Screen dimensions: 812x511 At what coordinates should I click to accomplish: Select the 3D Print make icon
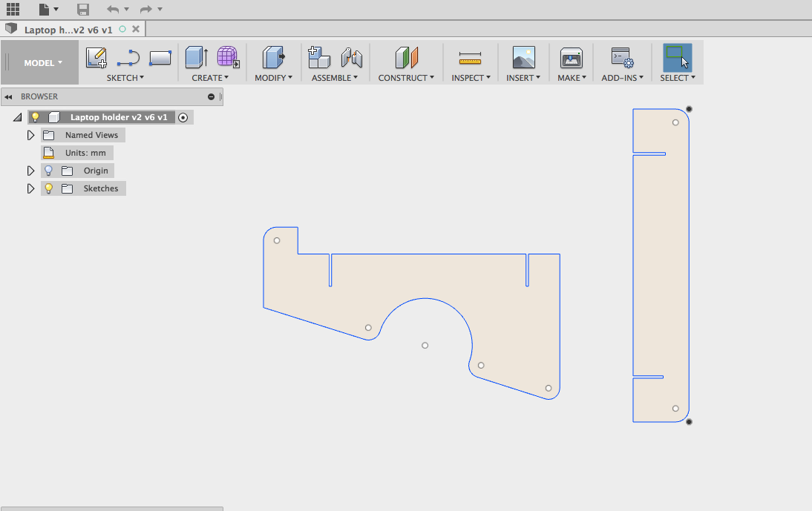572,57
